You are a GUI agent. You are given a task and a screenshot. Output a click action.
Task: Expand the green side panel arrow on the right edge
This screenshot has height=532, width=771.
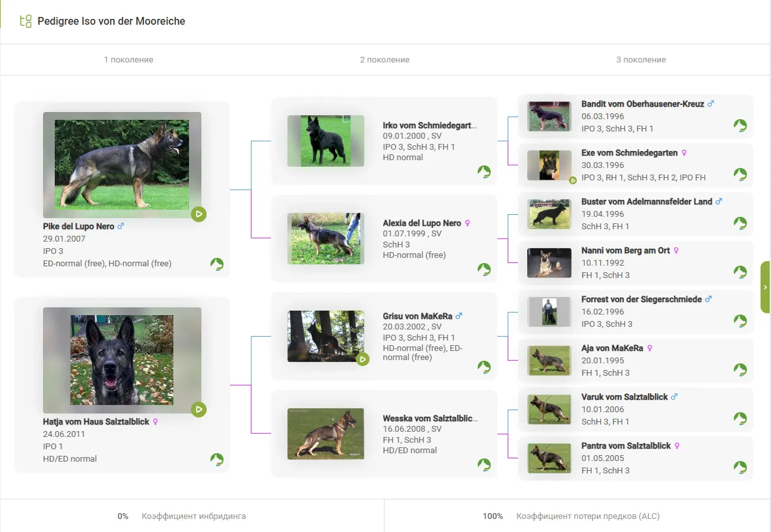click(765, 287)
